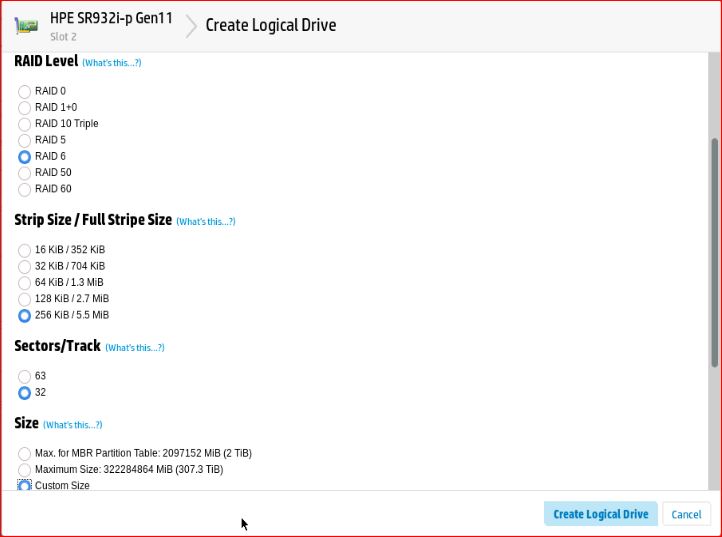Select 16 KiB / 352 KiB strip size
Viewport: 722px width, 537px height.
(x=25, y=250)
